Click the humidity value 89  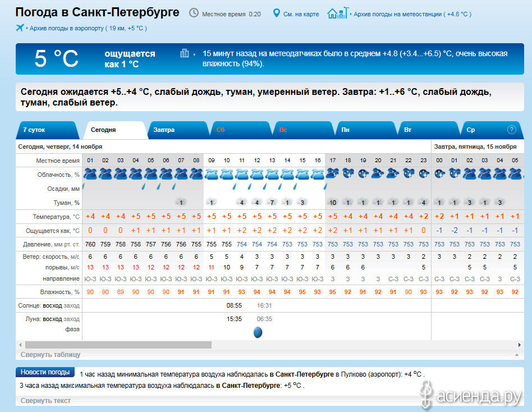click(121, 292)
